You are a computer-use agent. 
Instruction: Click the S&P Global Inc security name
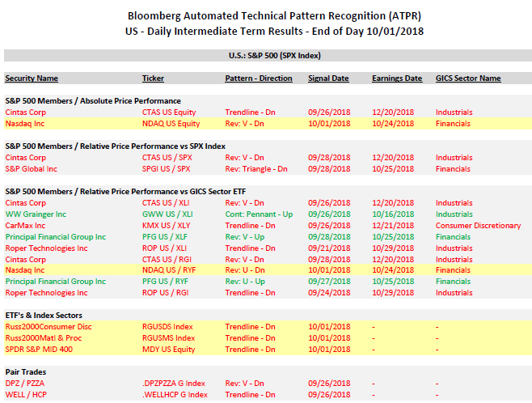click(32, 169)
